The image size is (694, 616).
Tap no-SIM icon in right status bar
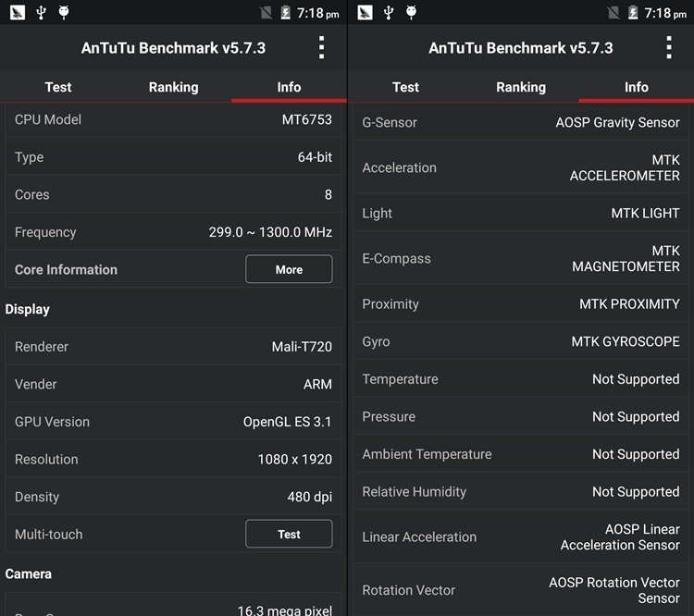(613, 12)
